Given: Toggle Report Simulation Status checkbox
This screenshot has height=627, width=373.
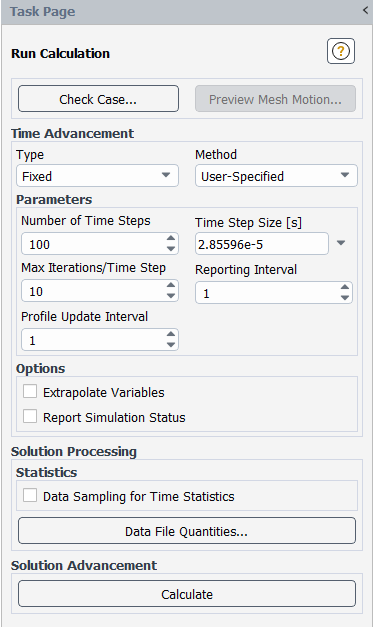Looking at the screenshot, I should pyautogui.click(x=30, y=416).
